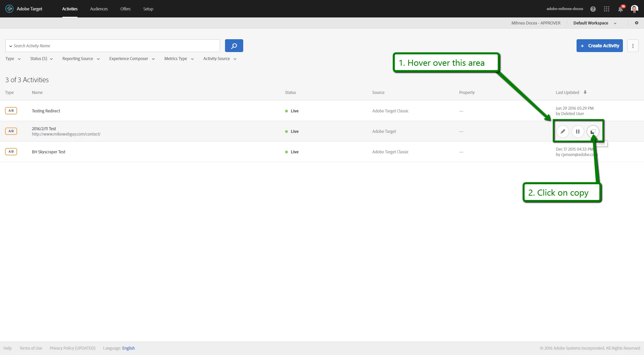Click Live status of Testing Redirect
Viewport: 644px width, 355px height.
click(292, 111)
